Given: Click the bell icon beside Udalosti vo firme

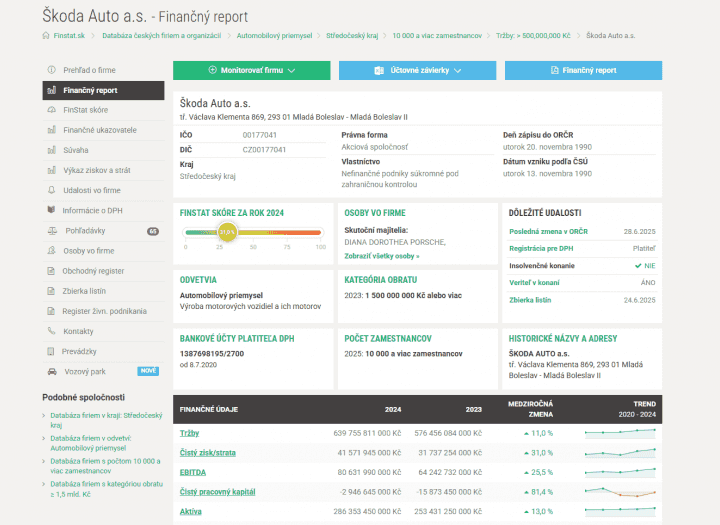Looking at the screenshot, I should point(51,190).
